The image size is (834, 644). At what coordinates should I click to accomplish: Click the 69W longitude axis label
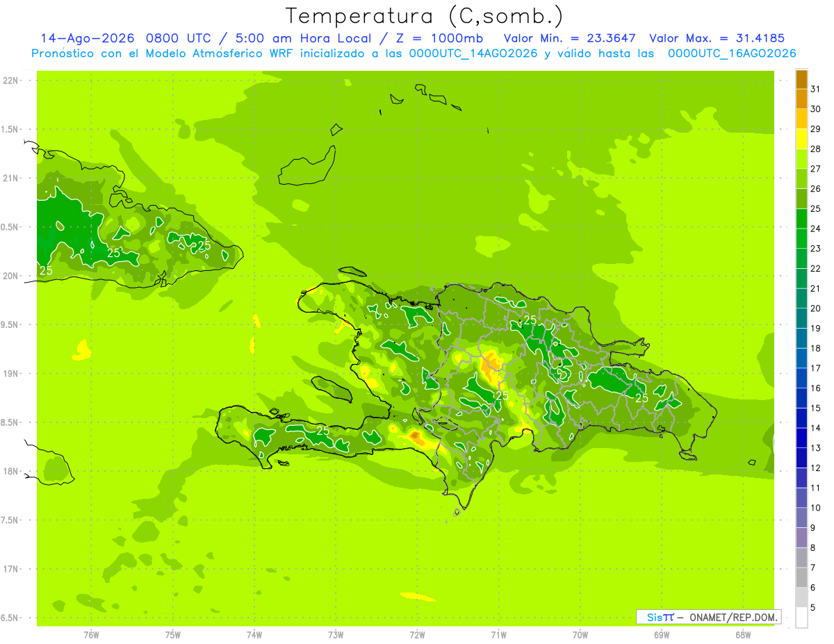coord(662,634)
